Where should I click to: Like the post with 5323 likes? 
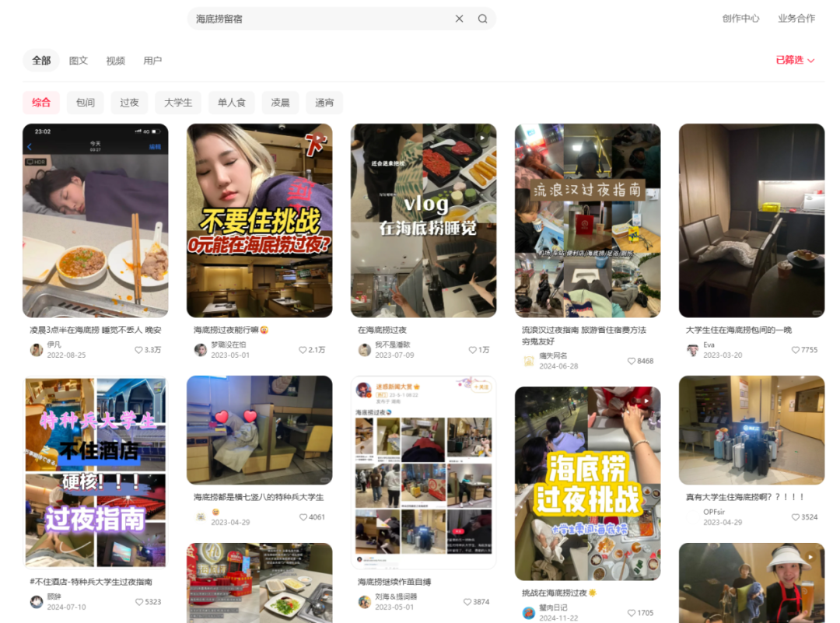click(139, 601)
